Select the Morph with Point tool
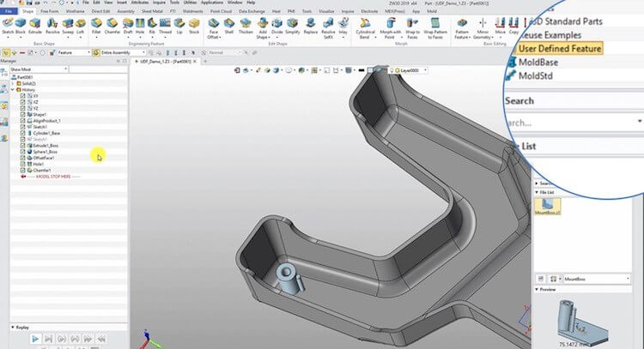 click(390, 28)
